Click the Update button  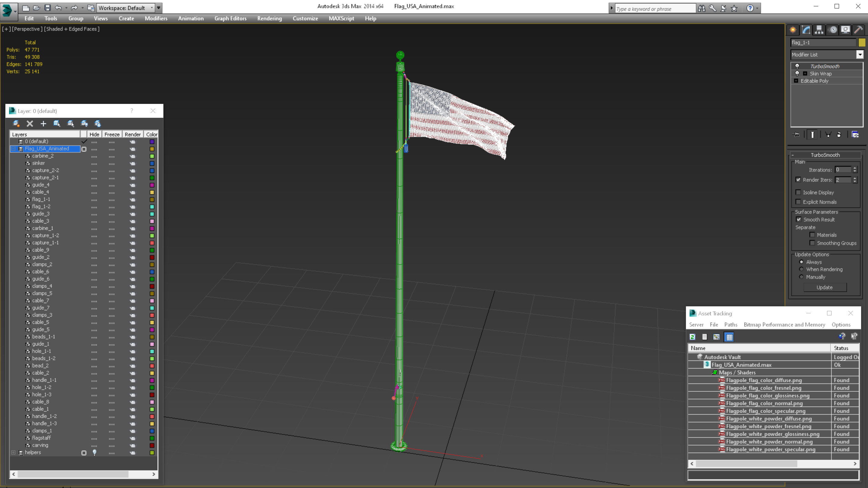point(825,287)
